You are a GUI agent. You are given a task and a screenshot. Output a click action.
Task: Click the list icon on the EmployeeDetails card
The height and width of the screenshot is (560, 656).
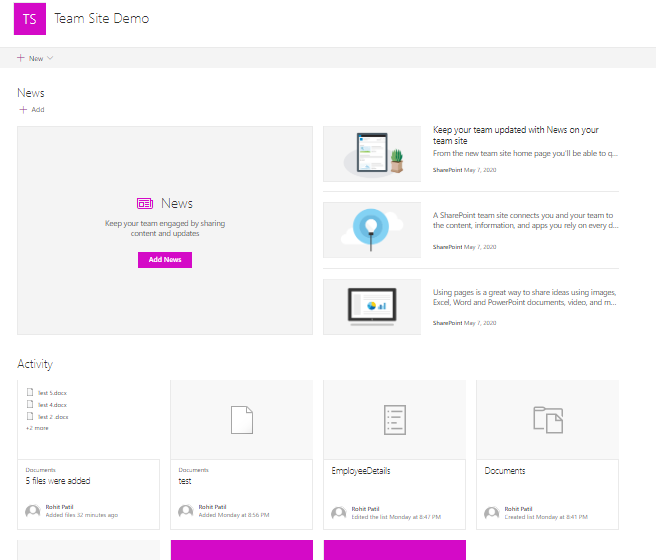(395, 420)
